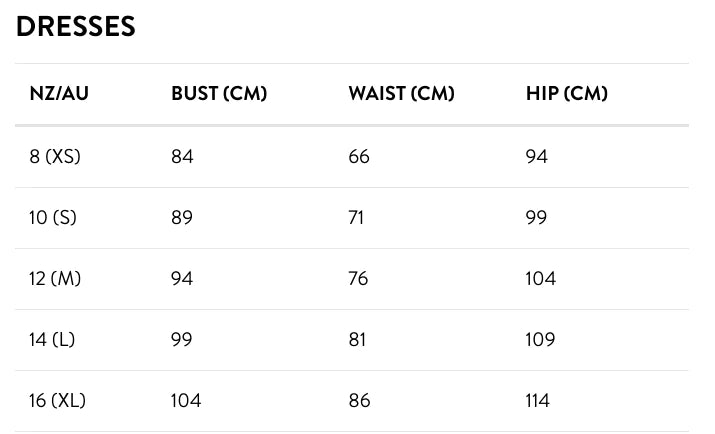Click the HIP (CM) column header
The height and width of the screenshot is (434, 715).
click(x=567, y=93)
